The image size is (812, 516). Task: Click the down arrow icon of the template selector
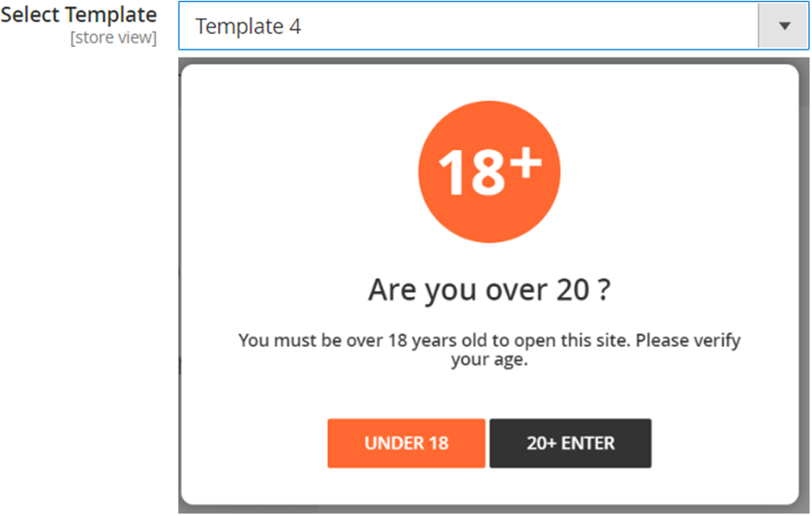pos(784,26)
